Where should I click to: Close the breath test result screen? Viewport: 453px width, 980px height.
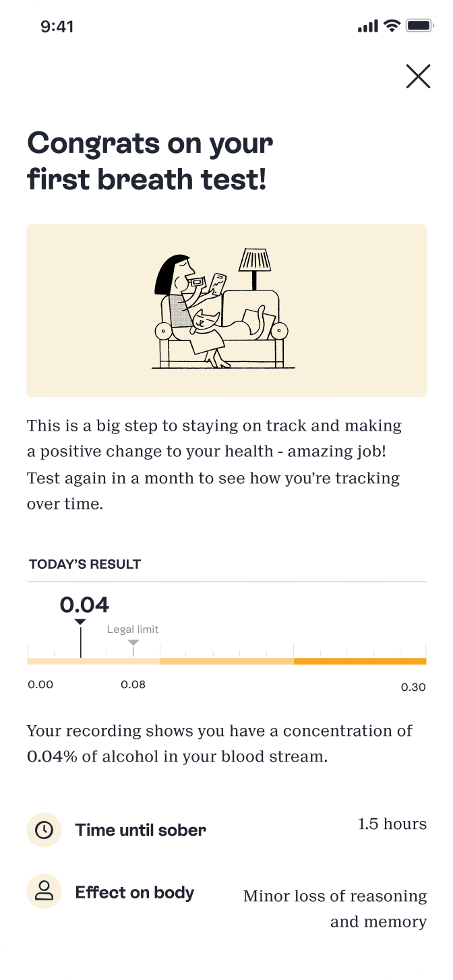click(x=418, y=76)
